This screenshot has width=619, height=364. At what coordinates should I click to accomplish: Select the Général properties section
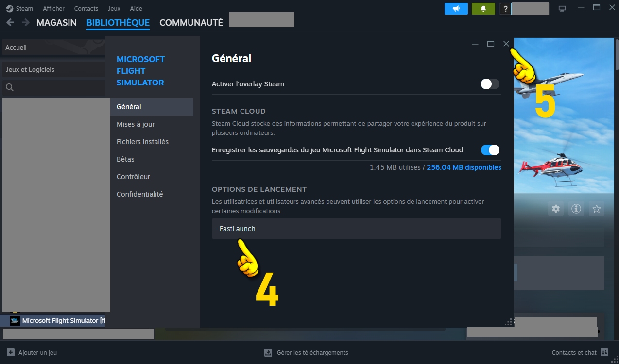coord(152,107)
